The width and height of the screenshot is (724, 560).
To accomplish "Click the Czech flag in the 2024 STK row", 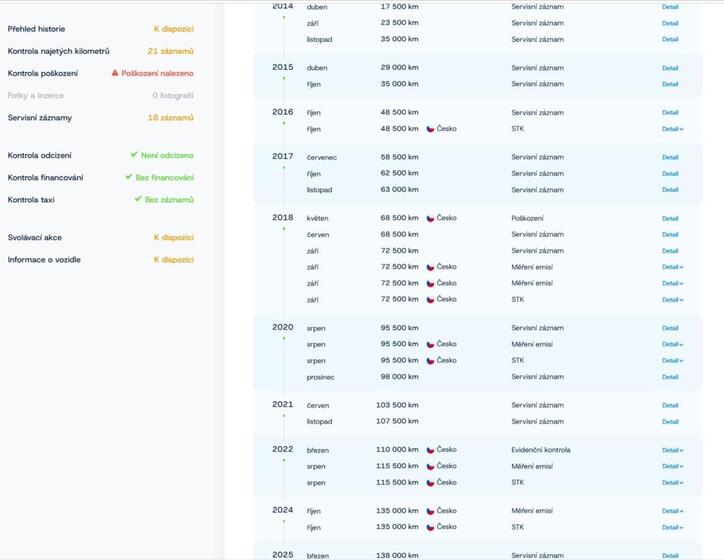I will click(x=430, y=527).
